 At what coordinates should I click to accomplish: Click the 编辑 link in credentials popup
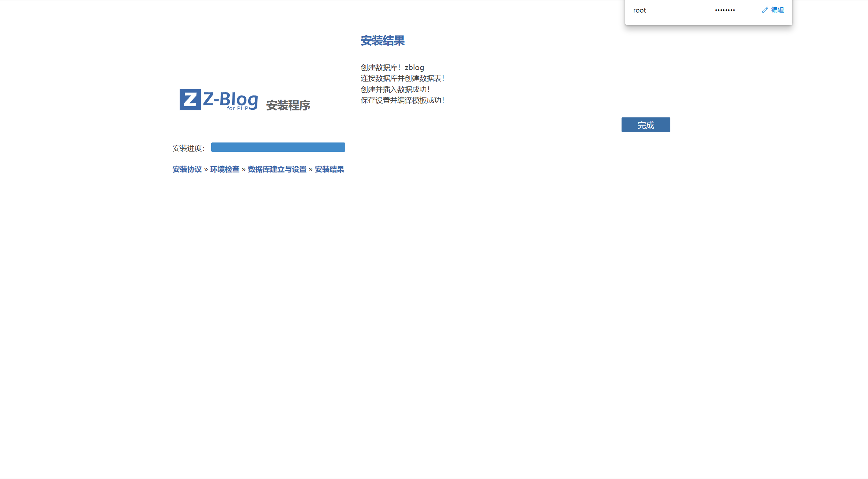(777, 10)
